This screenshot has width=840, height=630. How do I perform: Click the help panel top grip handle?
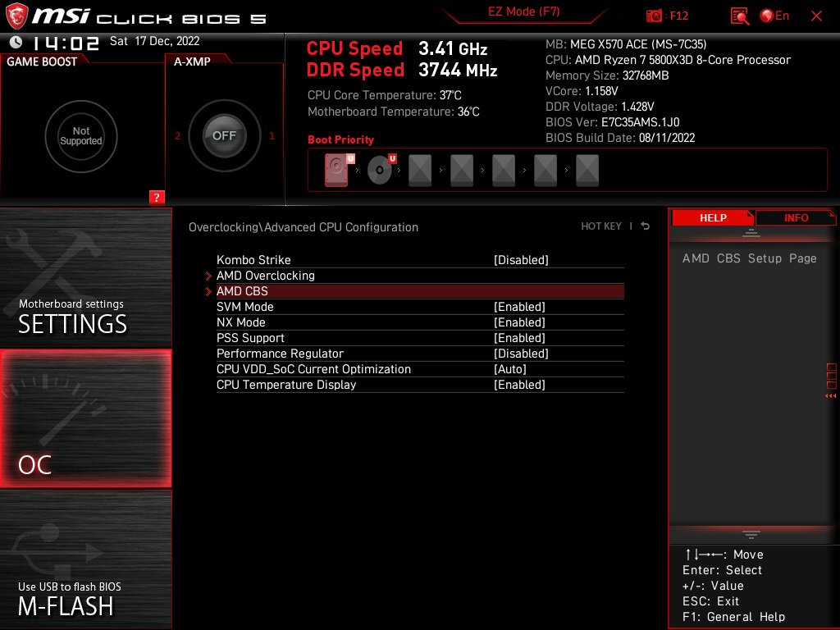(751, 232)
